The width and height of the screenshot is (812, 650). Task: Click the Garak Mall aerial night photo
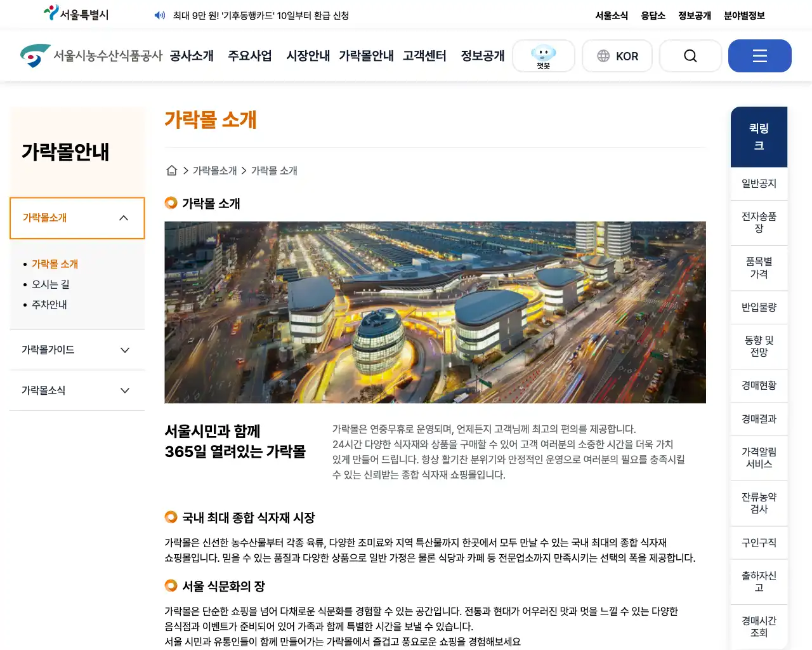pos(435,312)
